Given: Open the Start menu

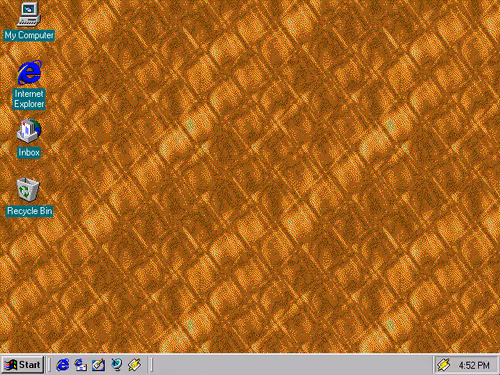Looking at the screenshot, I should pos(23,365).
